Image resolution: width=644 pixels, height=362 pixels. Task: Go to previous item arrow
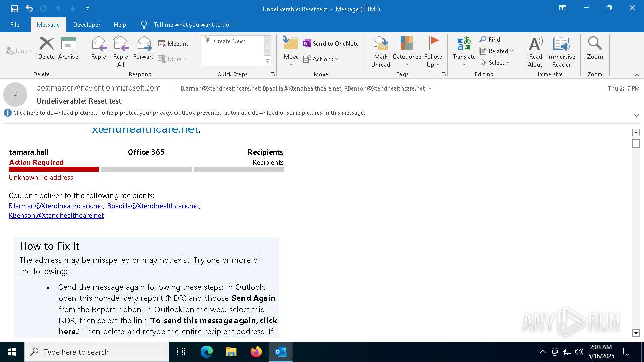tap(58, 8)
